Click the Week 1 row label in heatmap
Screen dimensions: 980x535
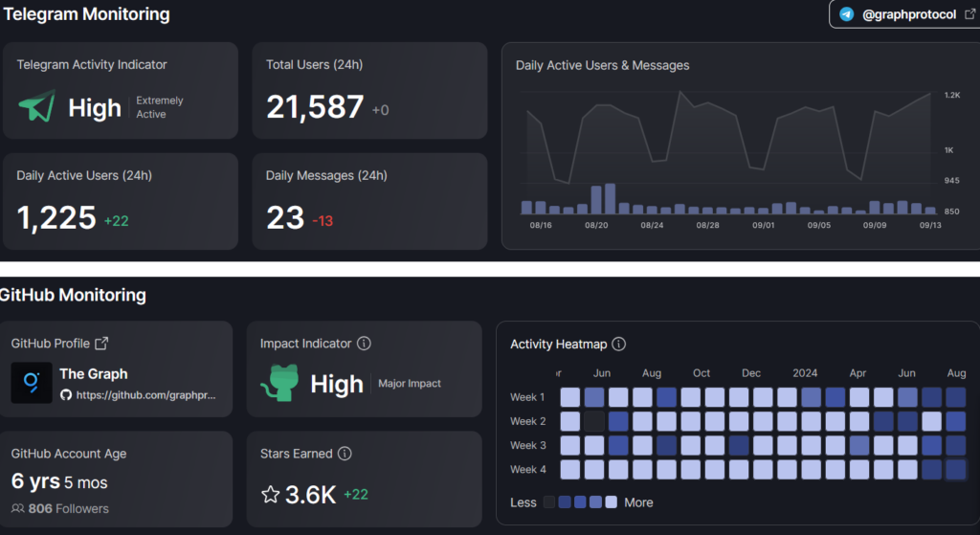point(527,397)
